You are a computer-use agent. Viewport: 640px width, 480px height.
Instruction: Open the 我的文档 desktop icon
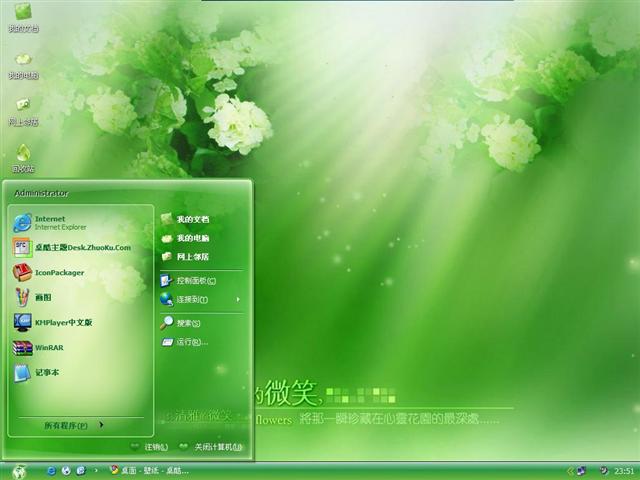[x=23, y=18]
